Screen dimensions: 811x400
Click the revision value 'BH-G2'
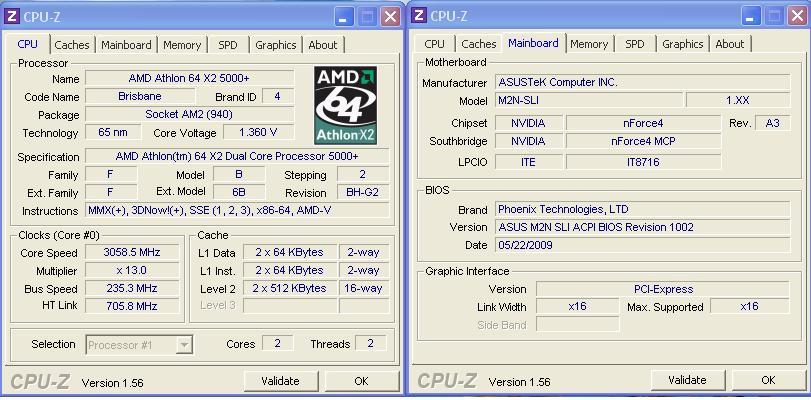coord(363,192)
